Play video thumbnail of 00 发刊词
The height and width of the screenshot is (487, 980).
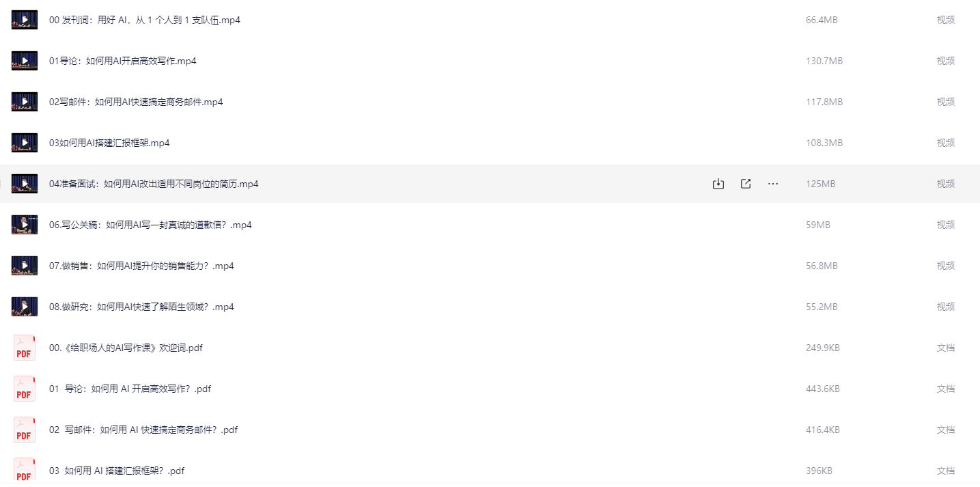[x=25, y=20]
